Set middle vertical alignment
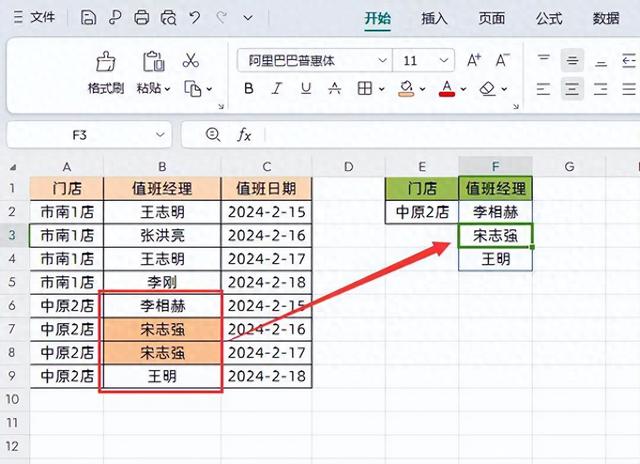The image size is (640, 464). click(572, 61)
